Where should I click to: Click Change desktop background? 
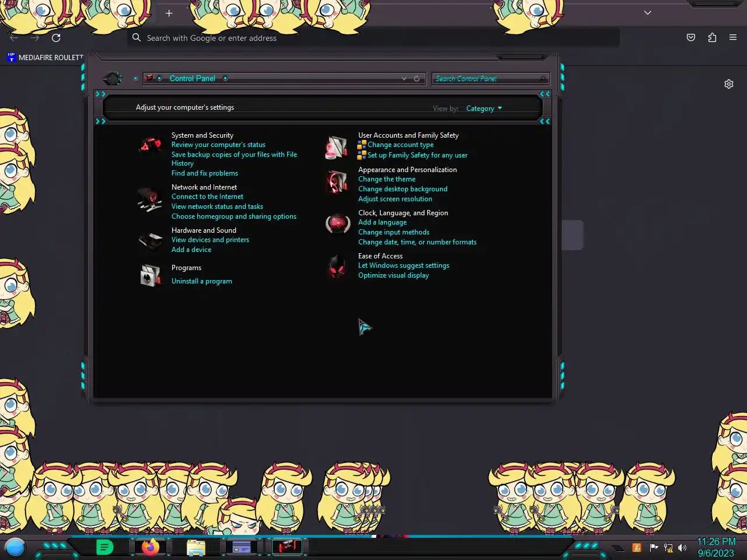tap(403, 189)
